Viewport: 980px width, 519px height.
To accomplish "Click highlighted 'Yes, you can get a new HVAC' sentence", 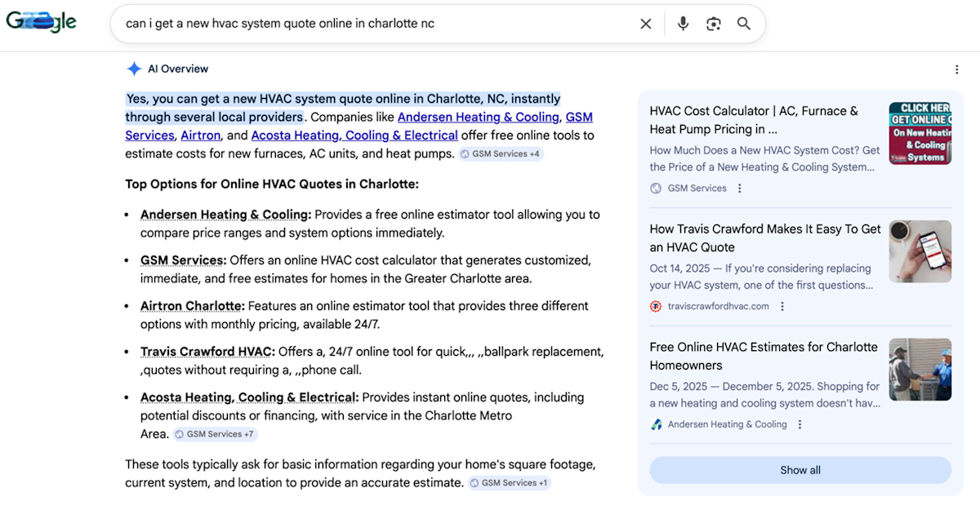I will 343,108.
